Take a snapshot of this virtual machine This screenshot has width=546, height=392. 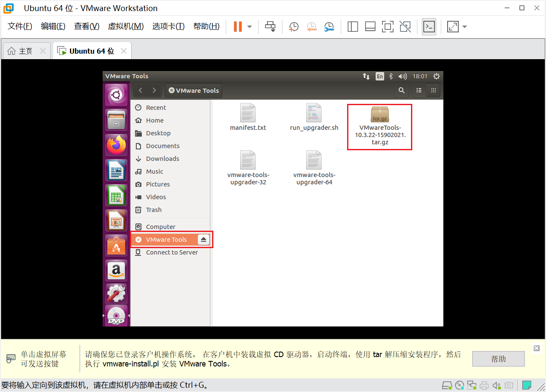(x=293, y=26)
